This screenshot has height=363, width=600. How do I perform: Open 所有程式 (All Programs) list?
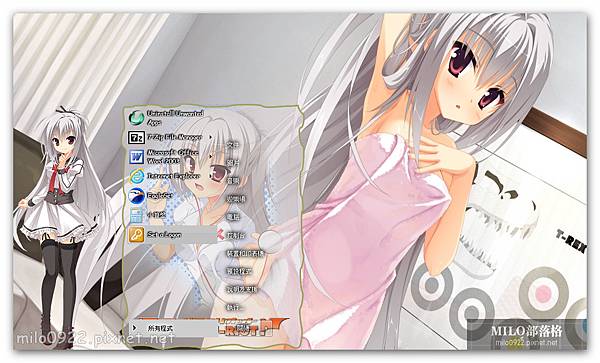(x=173, y=328)
